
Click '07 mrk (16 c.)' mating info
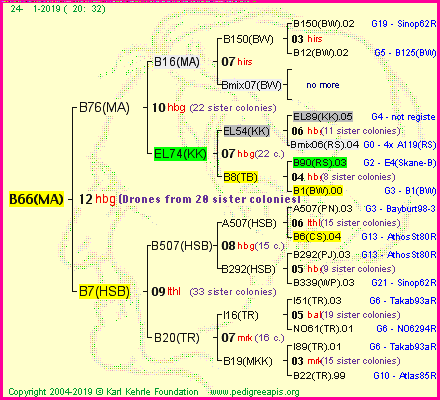[253, 338]
